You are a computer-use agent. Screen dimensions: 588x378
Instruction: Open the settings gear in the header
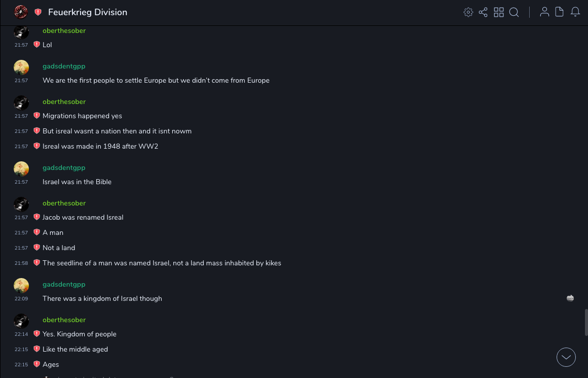coord(468,12)
